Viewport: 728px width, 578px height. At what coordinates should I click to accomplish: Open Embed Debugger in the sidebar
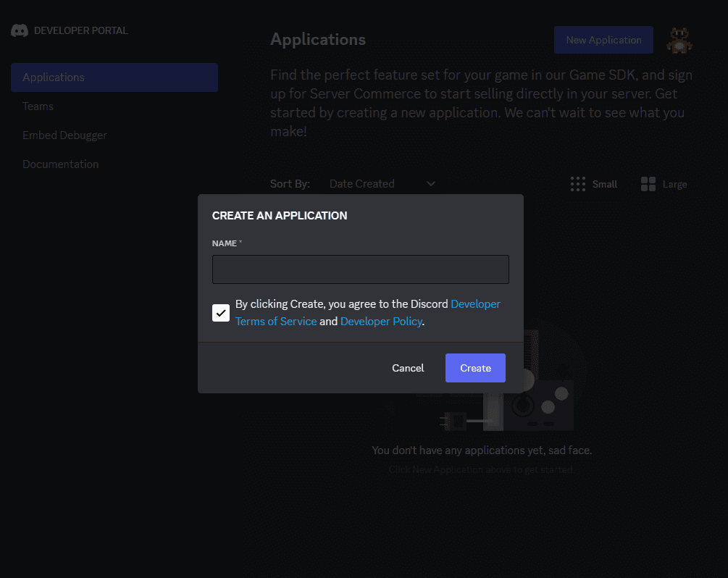point(64,135)
